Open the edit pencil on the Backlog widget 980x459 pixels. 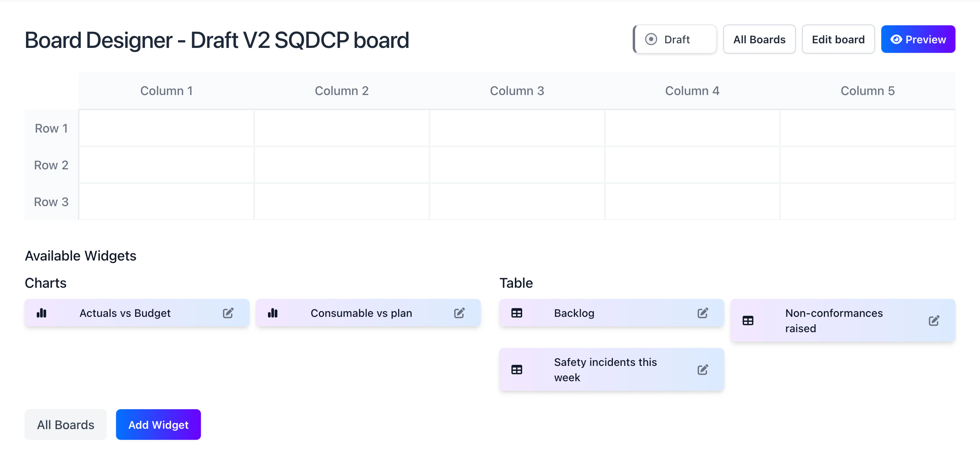point(703,313)
